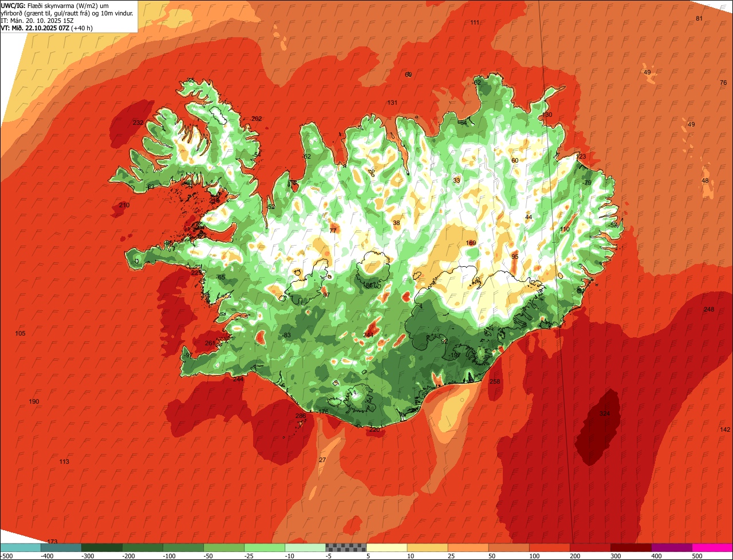Click the map value 210

(x=124, y=206)
